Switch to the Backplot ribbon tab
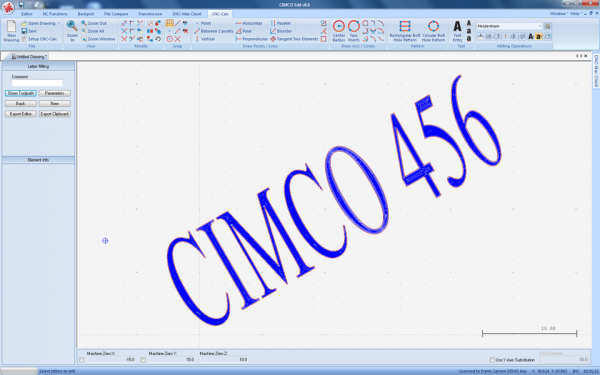 [86, 14]
